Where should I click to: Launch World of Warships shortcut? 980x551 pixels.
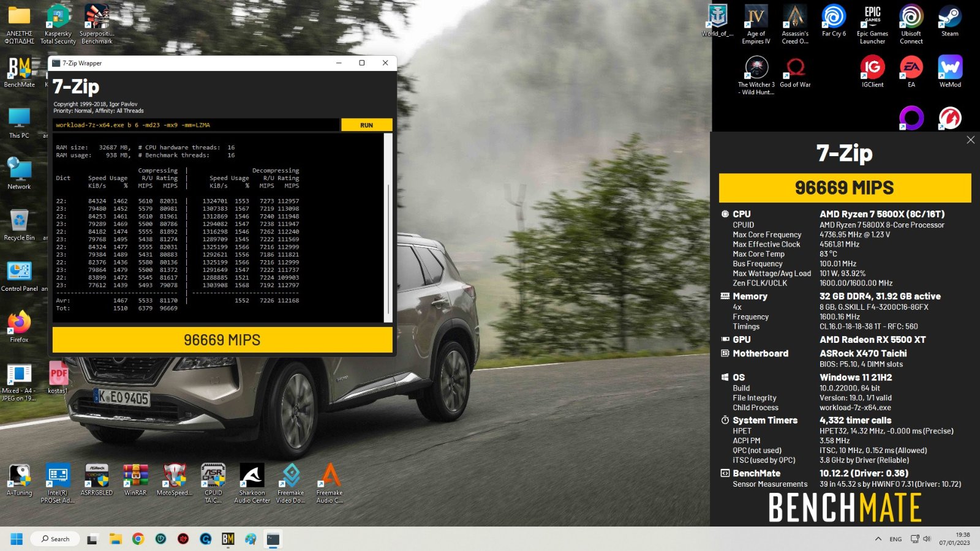pyautogui.click(x=717, y=21)
